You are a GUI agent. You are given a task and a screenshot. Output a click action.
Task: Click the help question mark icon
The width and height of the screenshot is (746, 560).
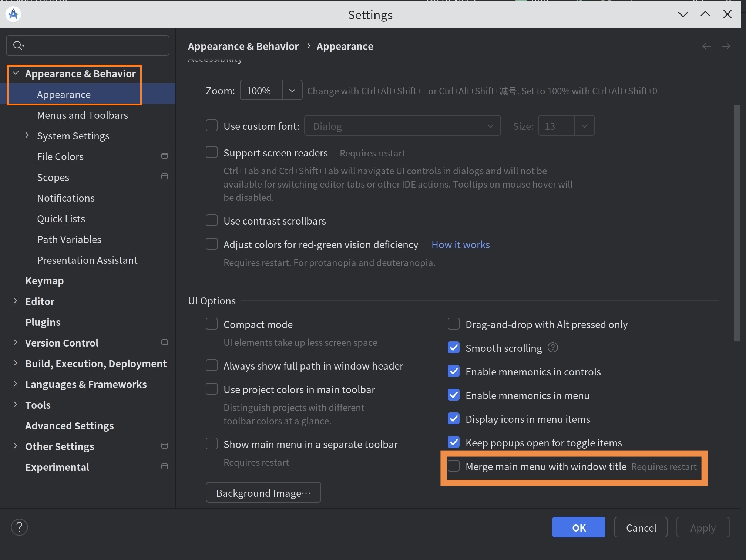(19, 527)
